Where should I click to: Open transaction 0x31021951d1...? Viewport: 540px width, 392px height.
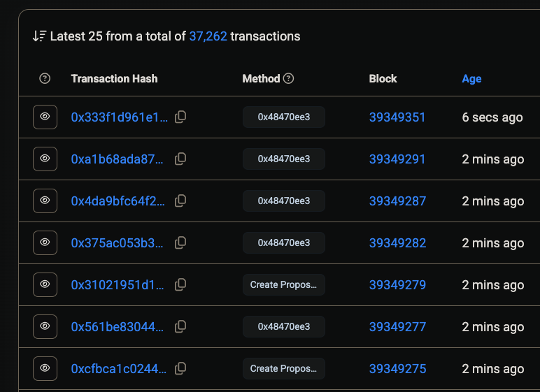pyautogui.click(x=118, y=285)
